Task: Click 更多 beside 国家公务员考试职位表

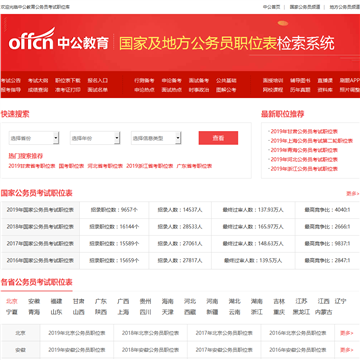Action: 353,193
